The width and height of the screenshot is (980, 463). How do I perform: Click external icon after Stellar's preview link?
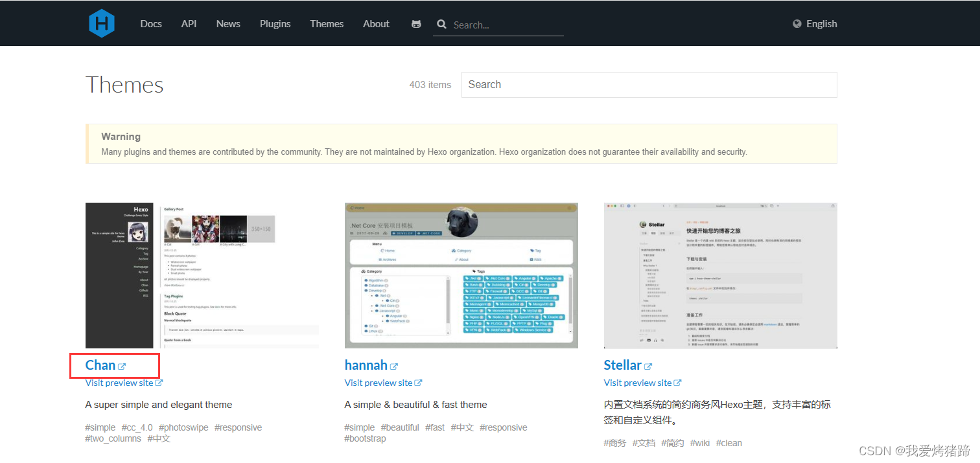point(678,383)
